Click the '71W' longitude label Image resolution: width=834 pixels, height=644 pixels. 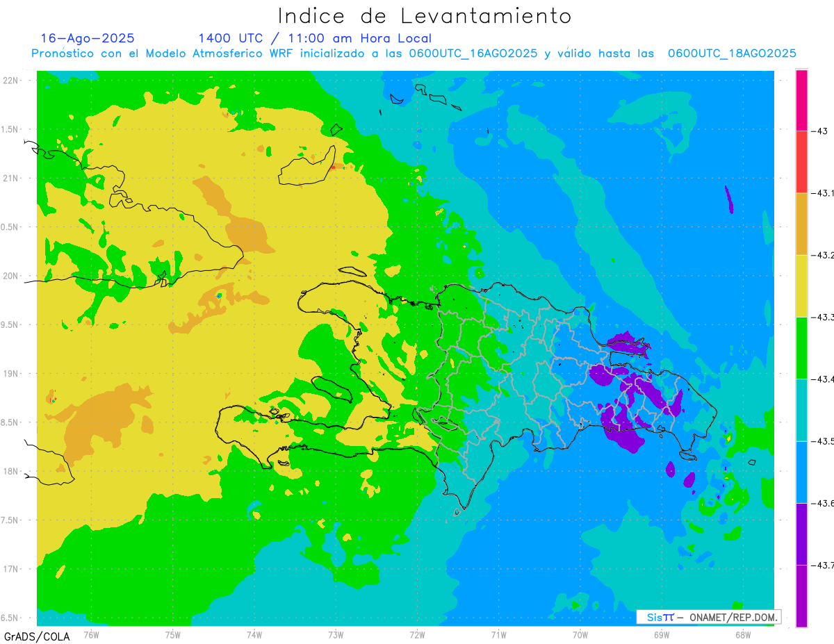click(x=498, y=634)
